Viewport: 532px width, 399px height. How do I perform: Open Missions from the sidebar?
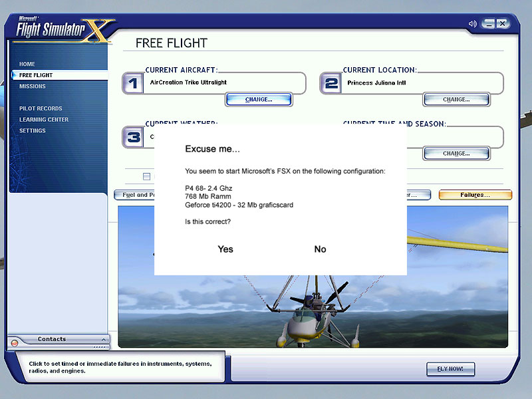(x=32, y=86)
